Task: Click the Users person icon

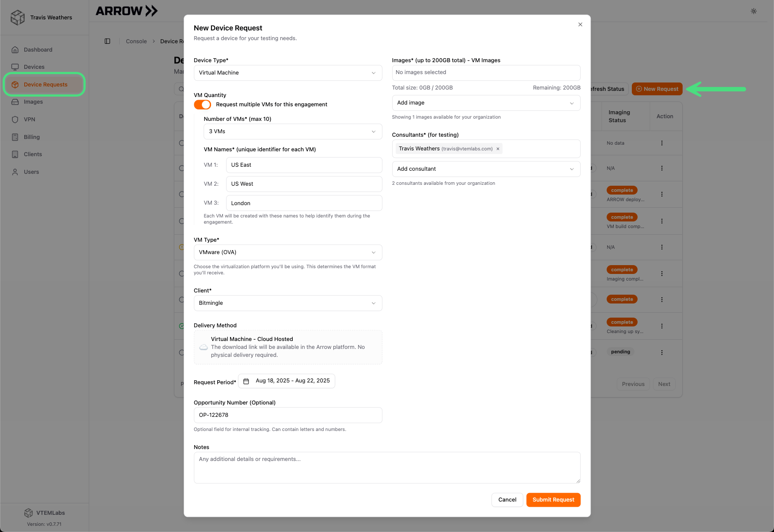Action: click(x=15, y=172)
